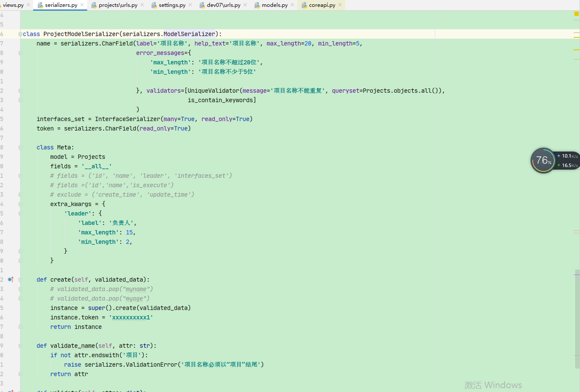The height and width of the screenshot is (392, 580).
Task: Collapse the 'leader' dict fold marker
Action: click(20, 213)
